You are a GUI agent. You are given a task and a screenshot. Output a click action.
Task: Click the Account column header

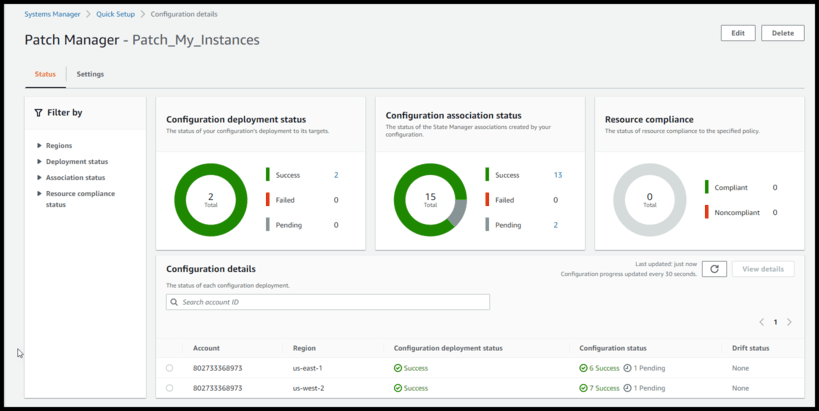[206, 348]
